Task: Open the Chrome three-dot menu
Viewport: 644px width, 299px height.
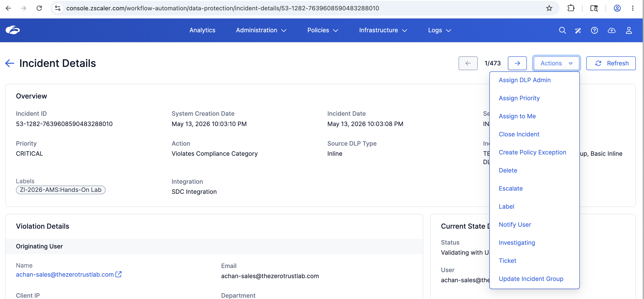Action: point(633,8)
